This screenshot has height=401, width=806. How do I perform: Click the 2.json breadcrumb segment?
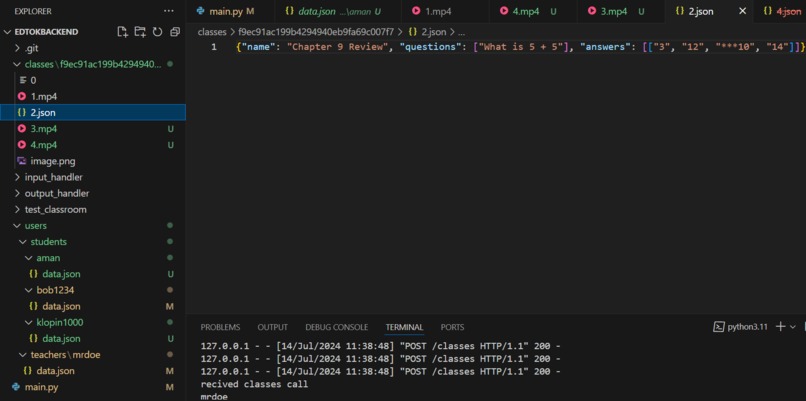(x=427, y=32)
